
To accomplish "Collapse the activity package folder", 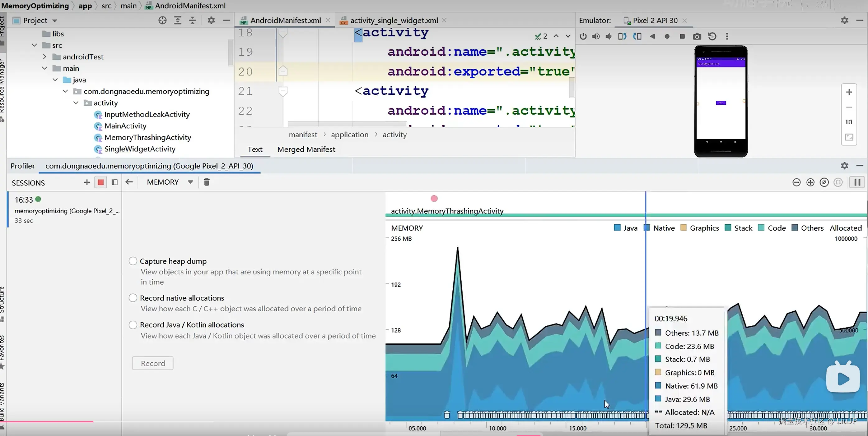I will (76, 103).
